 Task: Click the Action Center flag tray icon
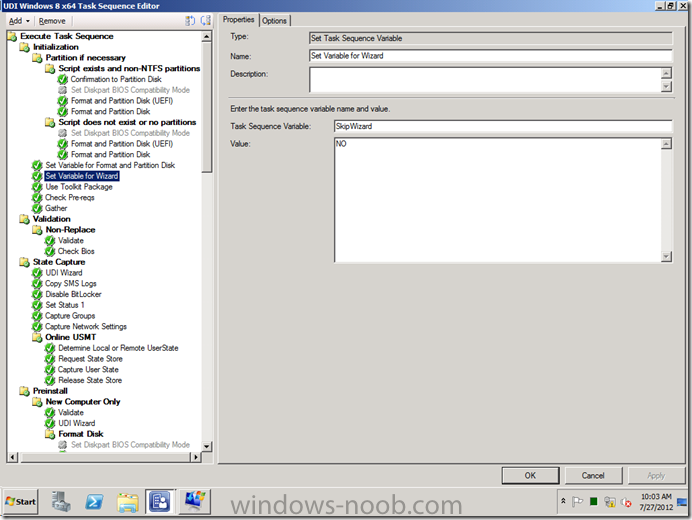pyautogui.click(x=577, y=501)
